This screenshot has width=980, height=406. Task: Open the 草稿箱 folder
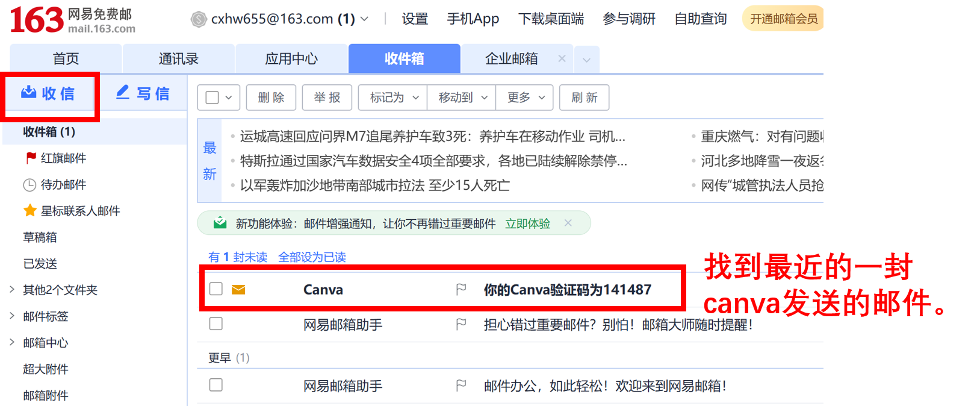[40, 237]
